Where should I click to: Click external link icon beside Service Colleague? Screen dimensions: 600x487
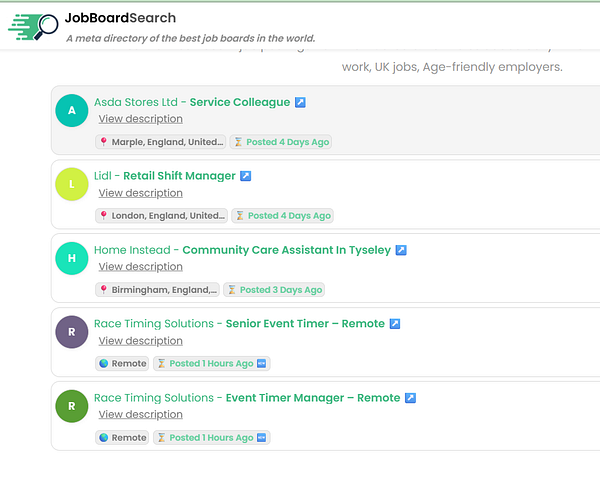click(x=300, y=103)
